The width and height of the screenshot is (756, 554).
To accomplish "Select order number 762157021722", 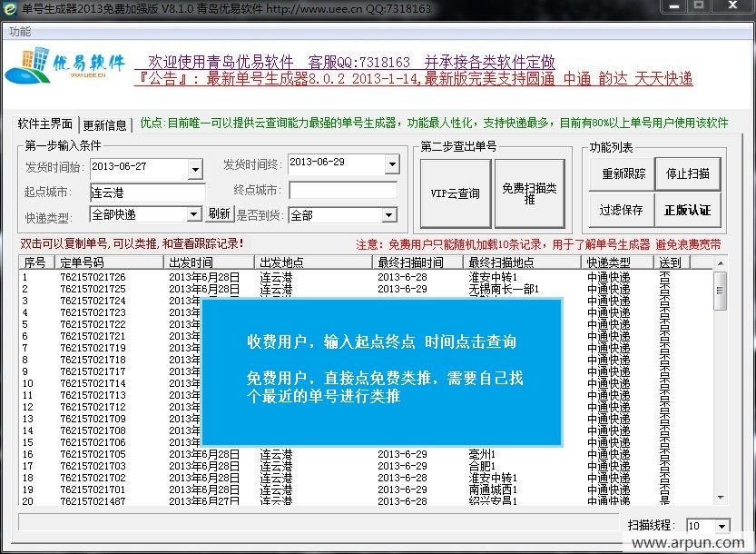I will coord(93,325).
